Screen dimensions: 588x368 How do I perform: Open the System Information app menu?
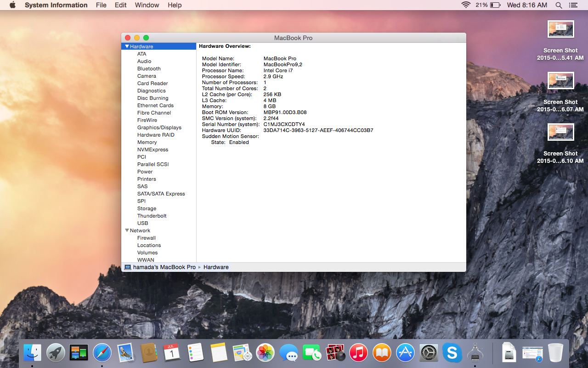click(x=56, y=5)
